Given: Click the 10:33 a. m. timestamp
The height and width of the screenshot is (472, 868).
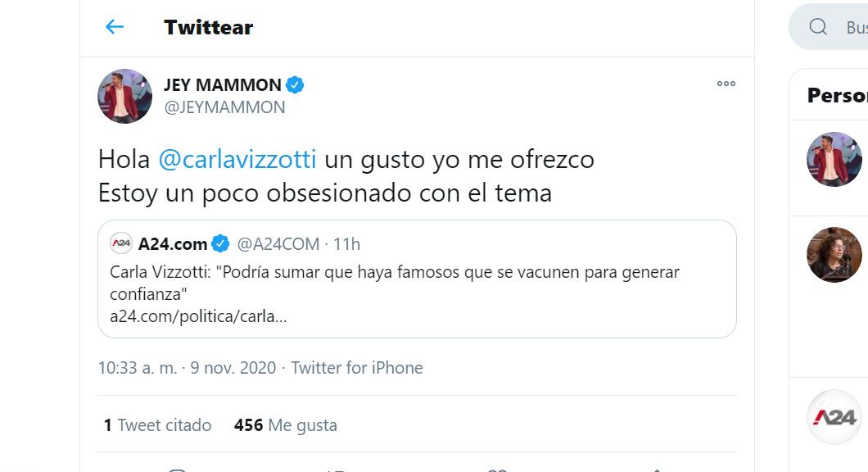Looking at the screenshot, I should [138, 368].
